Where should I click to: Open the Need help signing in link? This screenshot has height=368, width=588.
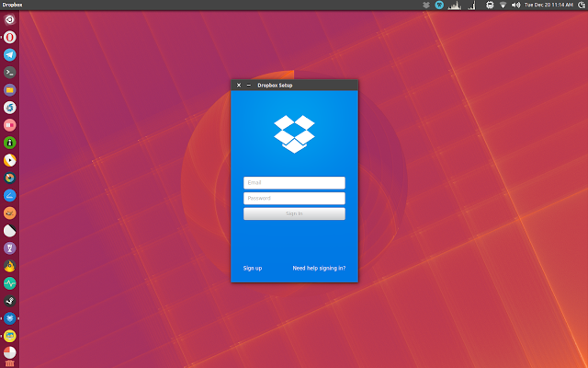pos(319,268)
